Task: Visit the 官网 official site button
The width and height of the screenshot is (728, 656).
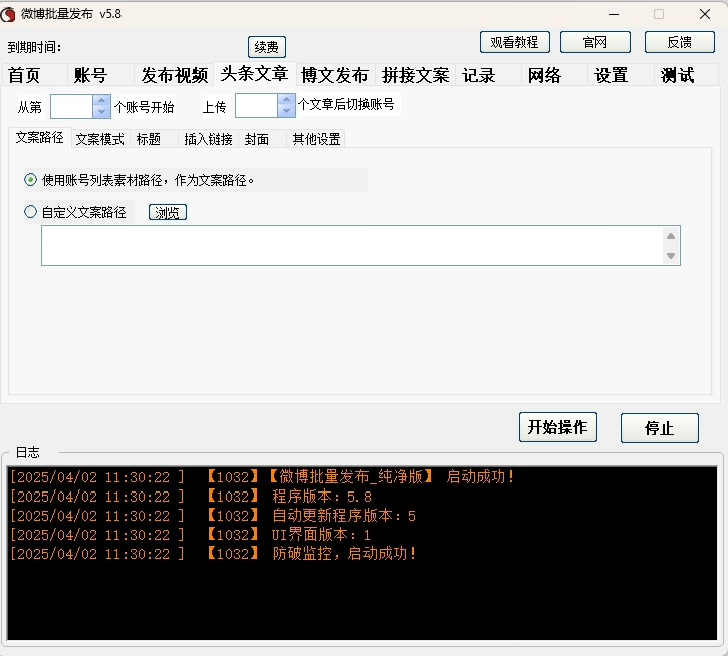Action: click(595, 42)
